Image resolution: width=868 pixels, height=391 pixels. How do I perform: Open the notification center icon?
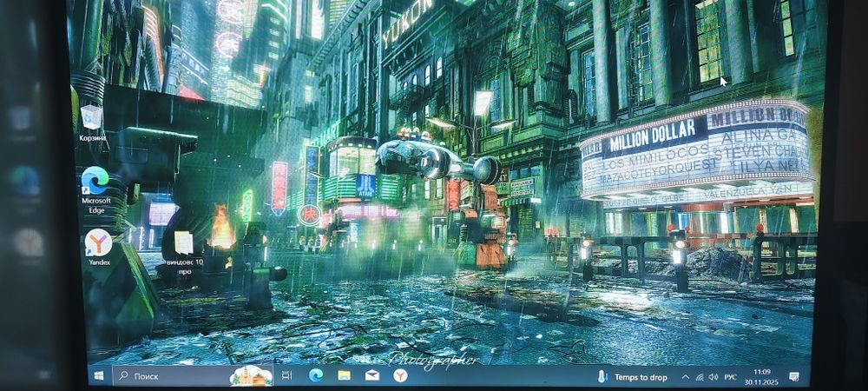[x=794, y=377]
